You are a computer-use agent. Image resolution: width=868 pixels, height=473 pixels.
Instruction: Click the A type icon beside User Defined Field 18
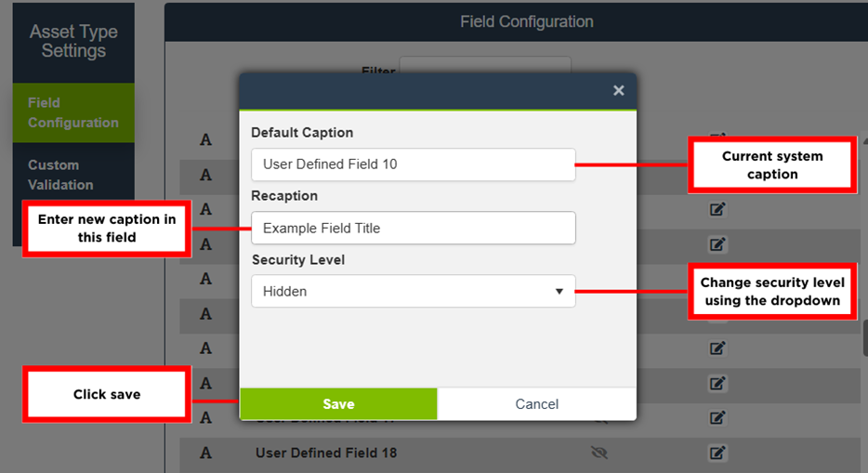click(206, 453)
